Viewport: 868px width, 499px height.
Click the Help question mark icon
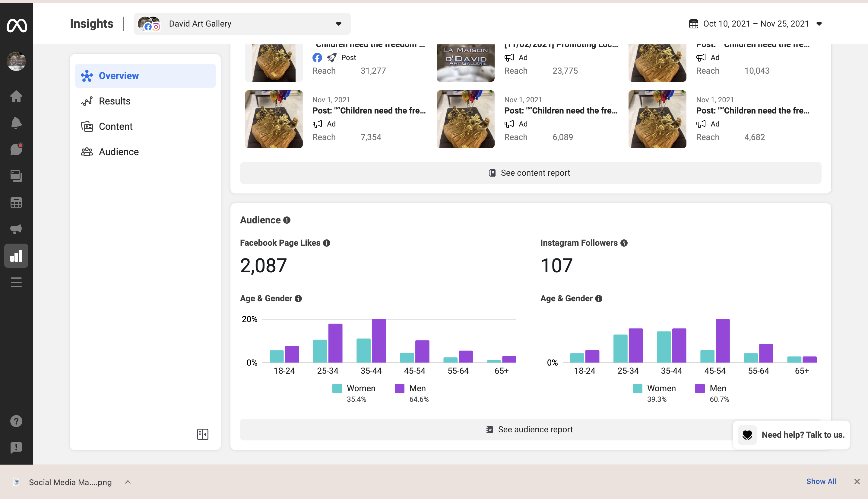tap(16, 421)
